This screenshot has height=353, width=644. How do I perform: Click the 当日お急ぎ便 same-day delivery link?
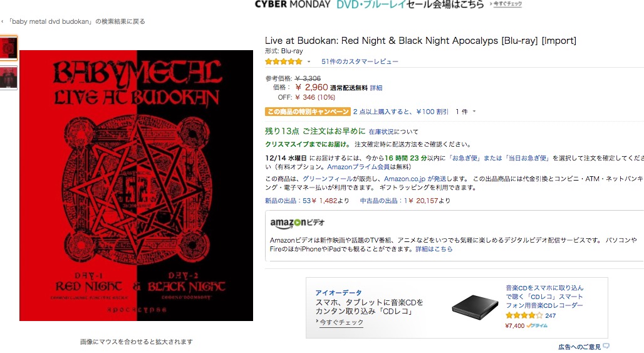pyautogui.click(x=527, y=158)
